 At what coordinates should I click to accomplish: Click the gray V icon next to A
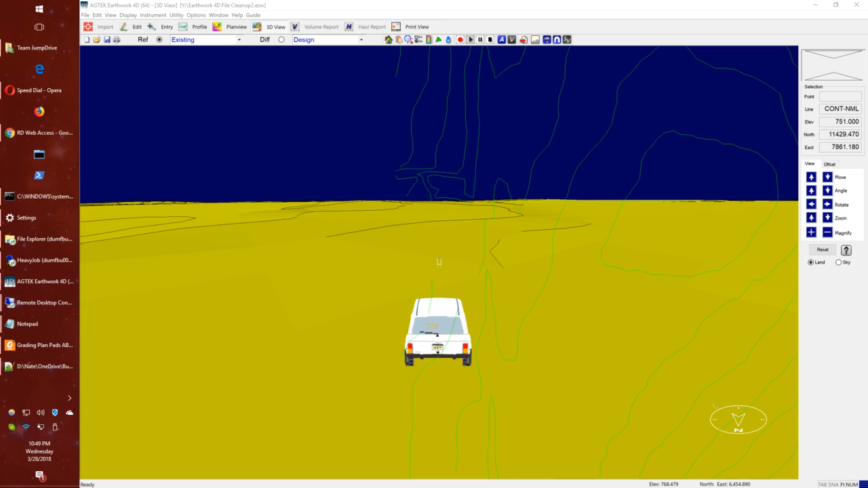coord(512,39)
